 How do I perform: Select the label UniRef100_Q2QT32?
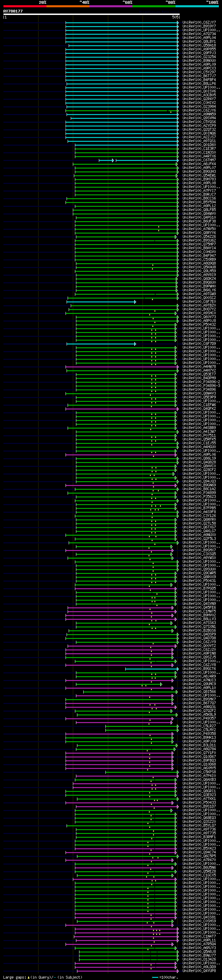coord(199,129)
